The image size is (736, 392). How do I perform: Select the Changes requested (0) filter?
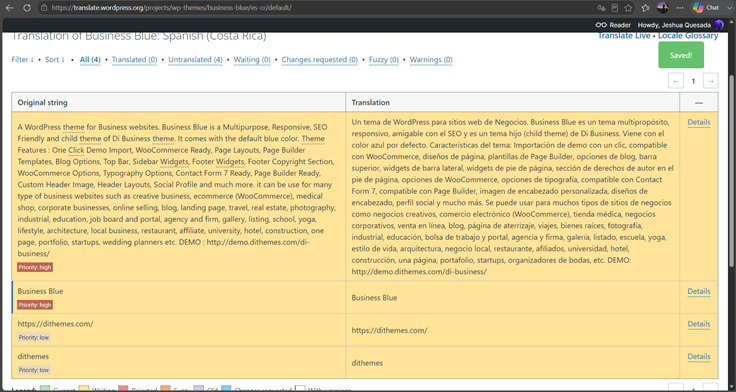pyautogui.click(x=320, y=60)
